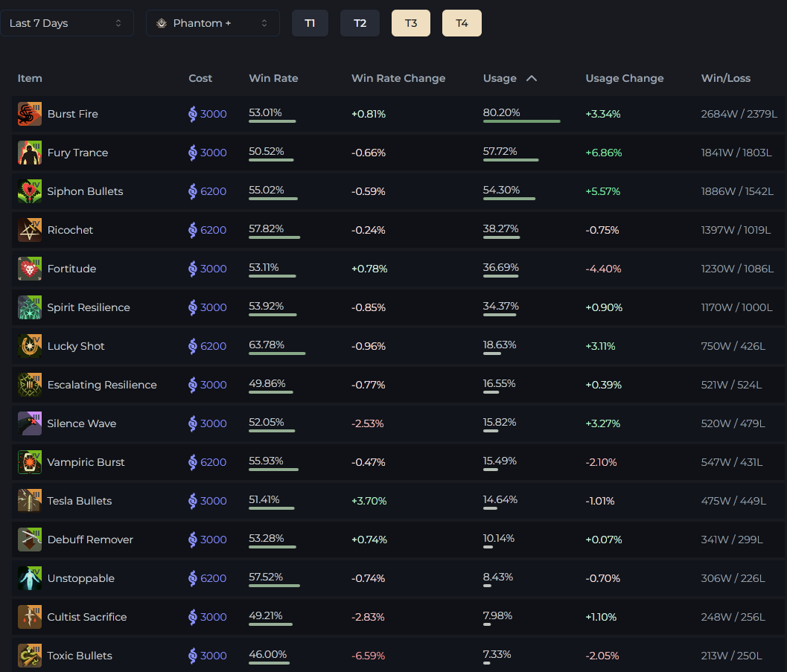Click the Burst Fire usage bar
The image size is (787, 672).
point(521,121)
